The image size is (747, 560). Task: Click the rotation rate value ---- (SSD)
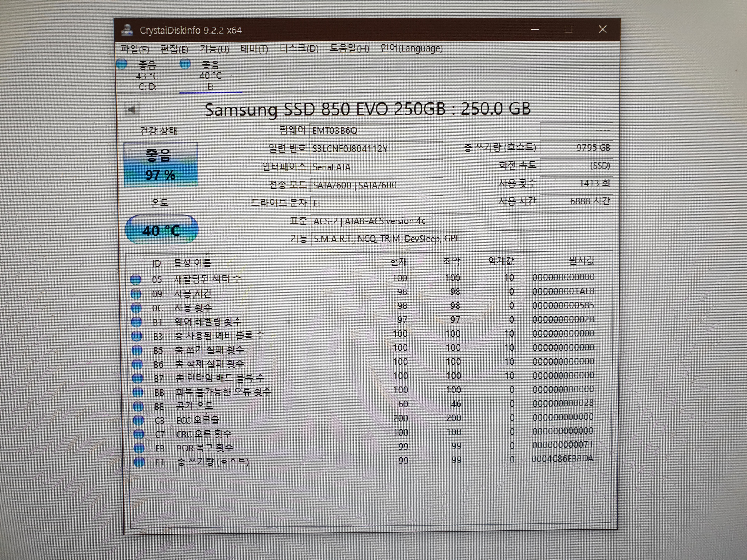[x=576, y=165]
